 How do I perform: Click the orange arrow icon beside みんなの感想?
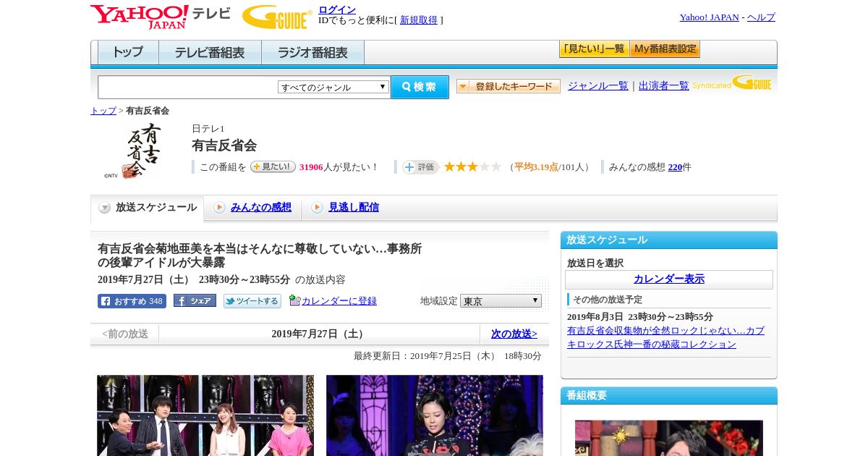point(219,208)
